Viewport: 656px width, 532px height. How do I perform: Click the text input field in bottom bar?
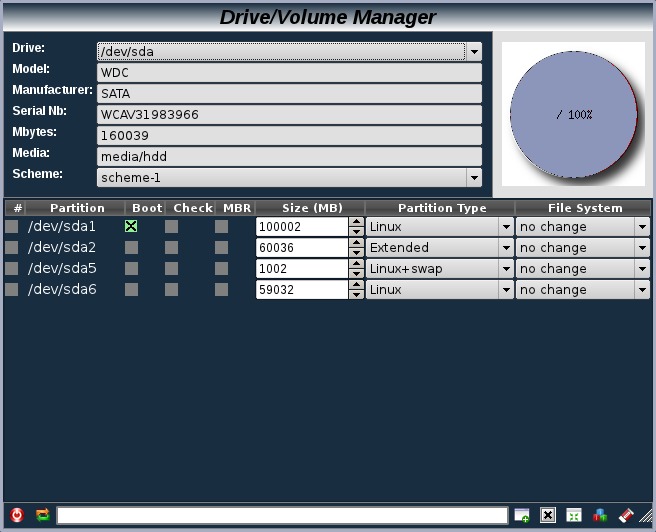(282, 515)
